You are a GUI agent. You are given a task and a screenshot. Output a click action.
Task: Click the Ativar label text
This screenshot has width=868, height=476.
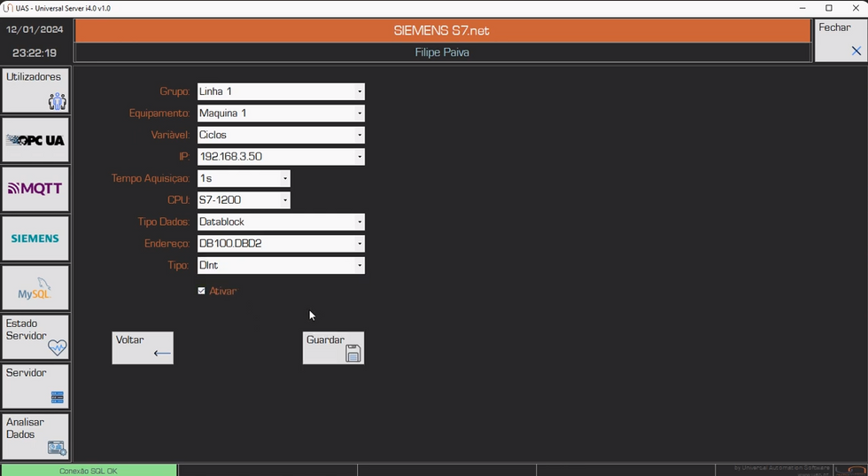[x=222, y=291]
